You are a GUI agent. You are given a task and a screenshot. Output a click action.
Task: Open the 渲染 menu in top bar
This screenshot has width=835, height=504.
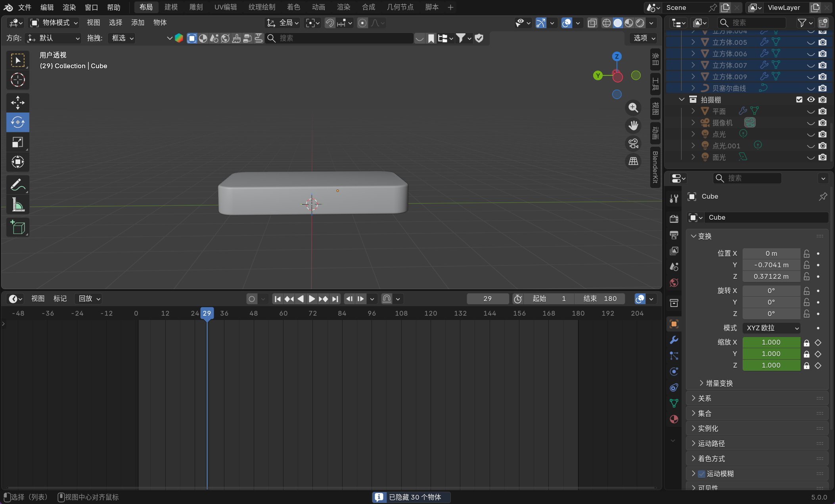tap(69, 7)
